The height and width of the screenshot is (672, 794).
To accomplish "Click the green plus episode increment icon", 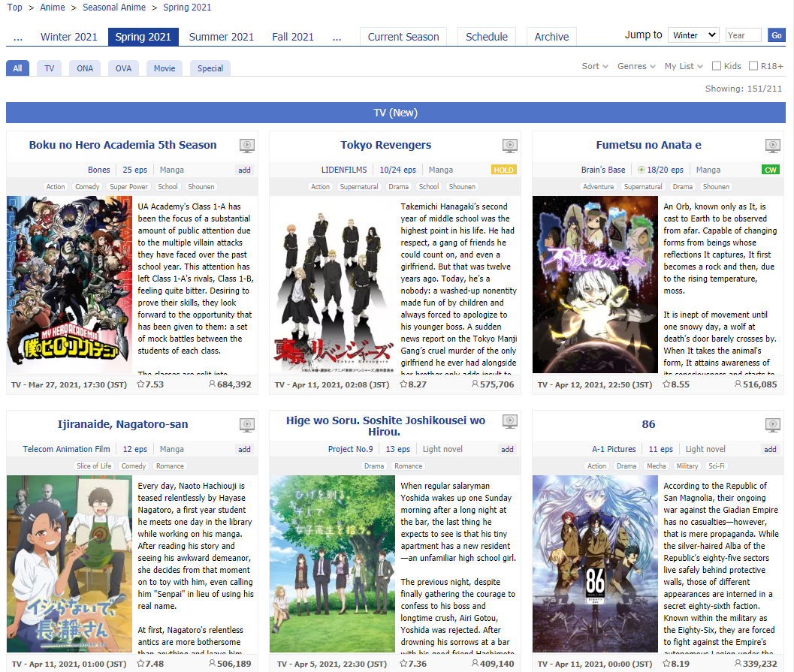I will [x=641, y=170].
